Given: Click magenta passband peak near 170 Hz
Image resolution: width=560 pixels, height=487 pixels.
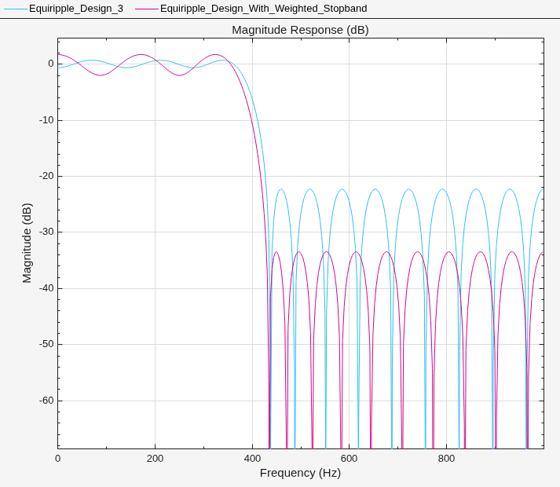Looking at the screenshot, I should coord(141,55).
